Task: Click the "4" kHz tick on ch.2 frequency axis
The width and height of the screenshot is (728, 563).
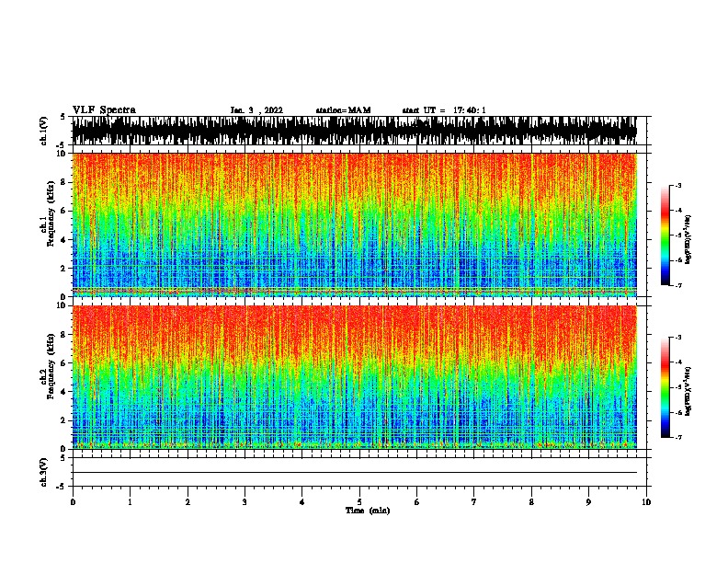Action: [x=64, y=392]
